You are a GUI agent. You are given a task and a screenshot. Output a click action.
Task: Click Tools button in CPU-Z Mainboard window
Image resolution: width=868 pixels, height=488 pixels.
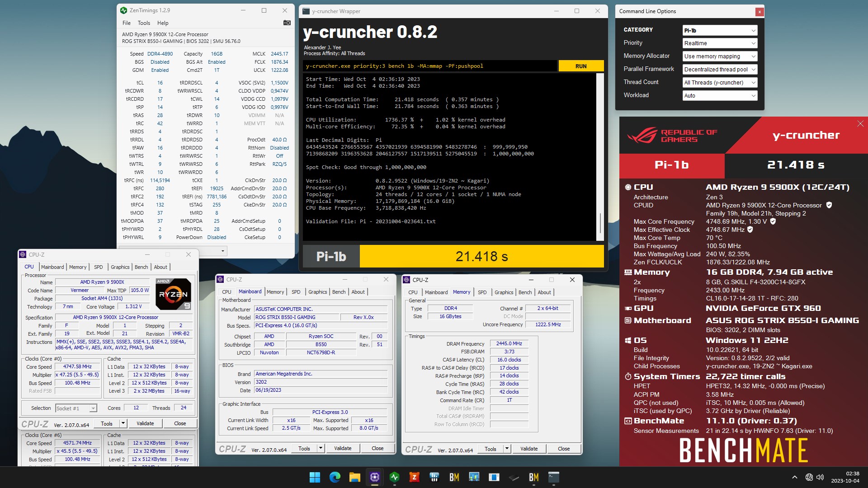point(304,448)
